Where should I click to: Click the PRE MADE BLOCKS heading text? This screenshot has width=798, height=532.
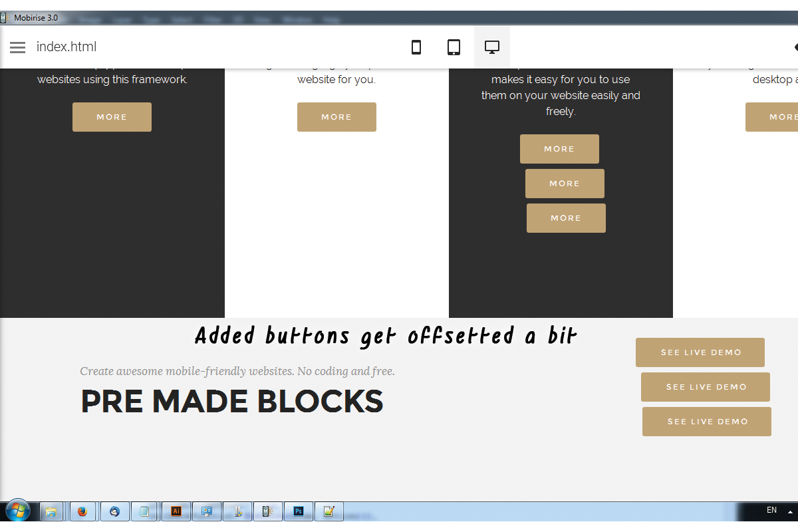coord(231,401)
